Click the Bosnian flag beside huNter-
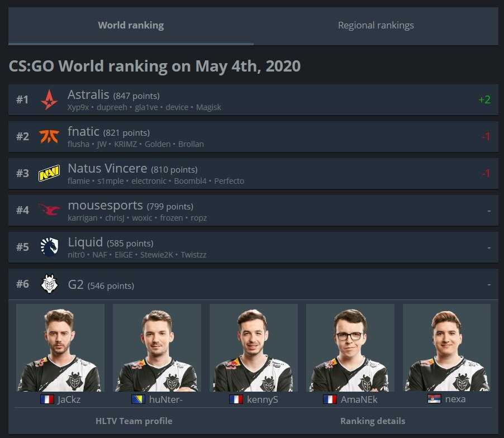The height and width of the screenshot is (438, 504). (x=138, y=399)
